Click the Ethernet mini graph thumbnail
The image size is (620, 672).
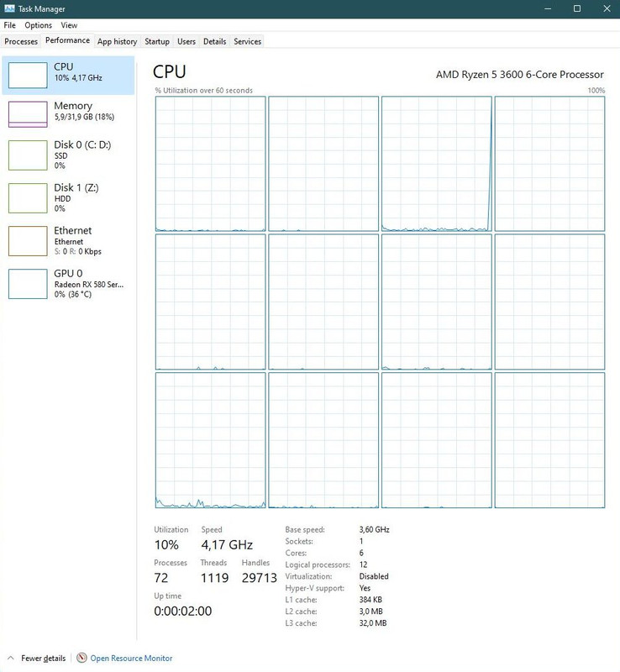28,241
